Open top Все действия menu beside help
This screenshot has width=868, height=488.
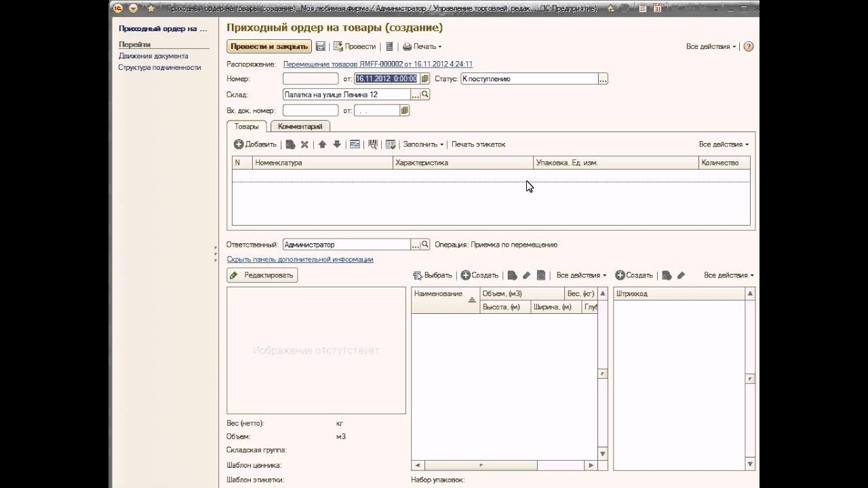[x=711, y=47]
